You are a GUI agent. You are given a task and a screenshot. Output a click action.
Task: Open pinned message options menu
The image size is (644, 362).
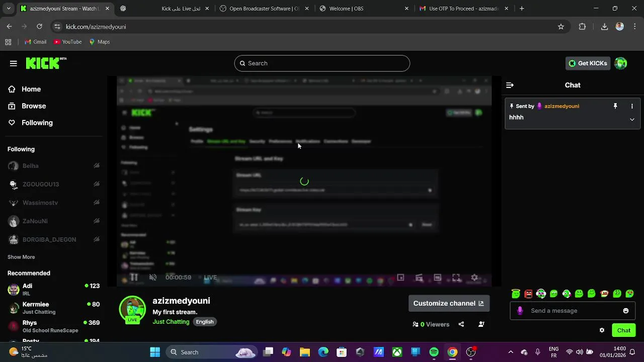pyautogui.click(x=632, y=106)
